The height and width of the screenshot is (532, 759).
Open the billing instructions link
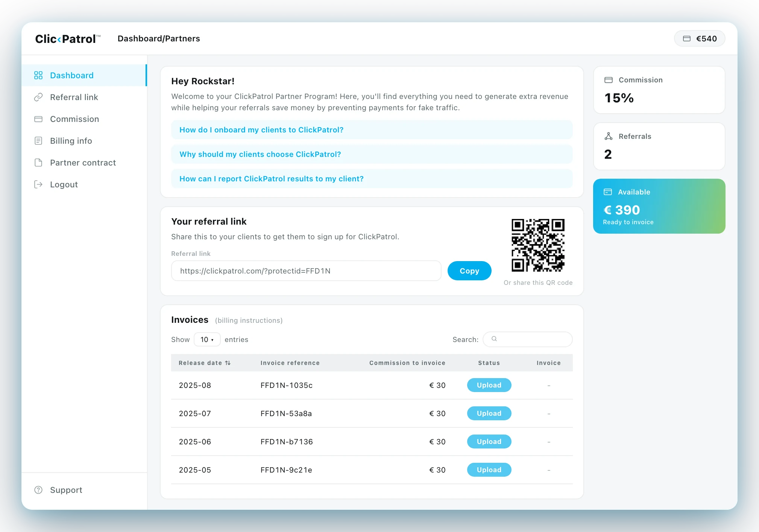point(249,320)
